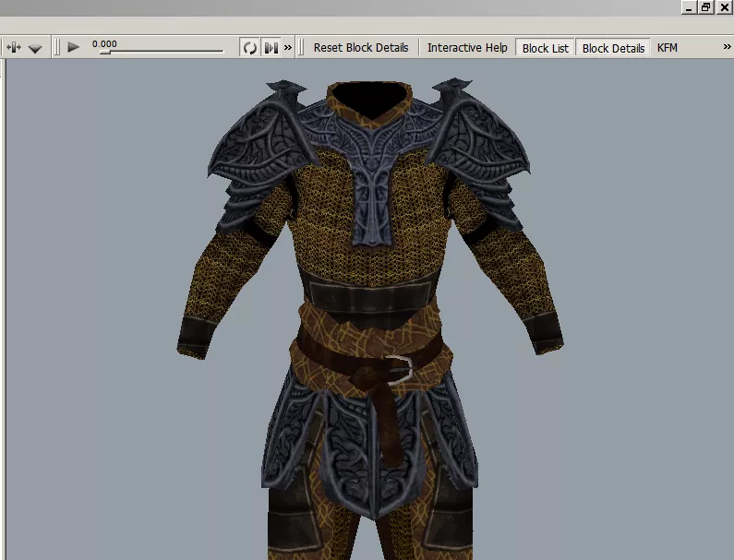Click the animation time slider
734x560 pixels.
(x=161, y=51)
